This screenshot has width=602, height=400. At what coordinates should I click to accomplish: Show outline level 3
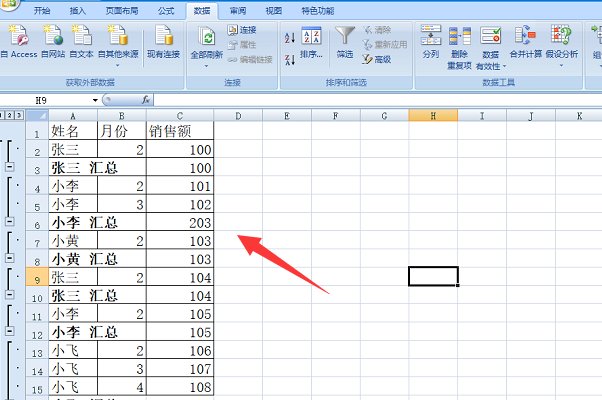[x=19, y=115]
